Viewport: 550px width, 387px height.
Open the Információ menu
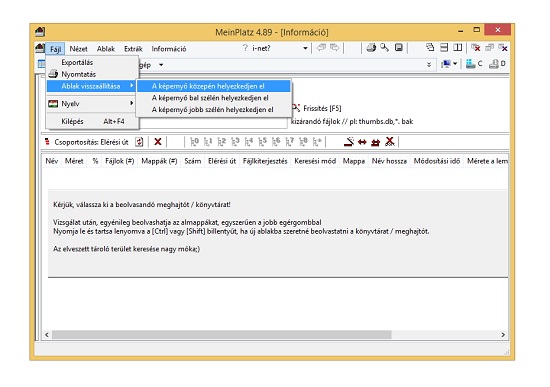169,49
